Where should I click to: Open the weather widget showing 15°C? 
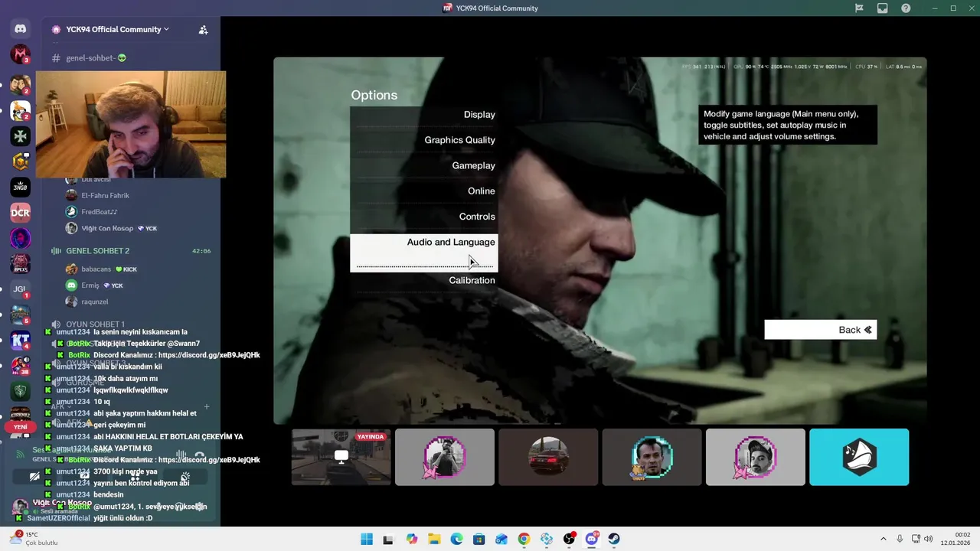click(32, 539)
